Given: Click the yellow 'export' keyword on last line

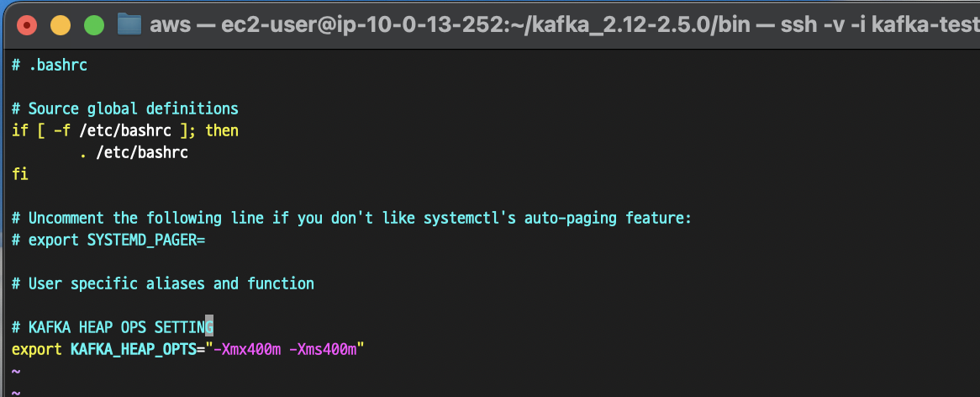Looking at the screenshot, I should coord(36,350).
